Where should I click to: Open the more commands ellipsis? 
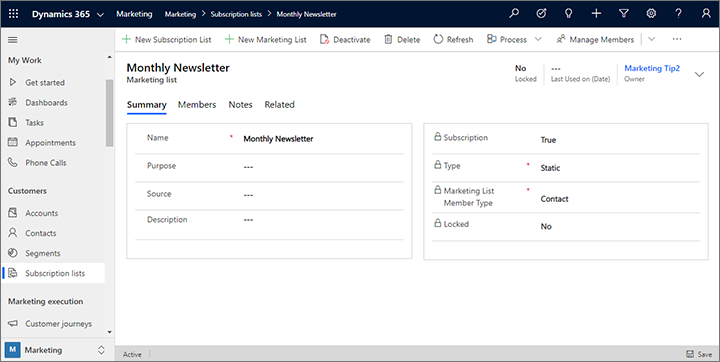[x=677, y=40]
